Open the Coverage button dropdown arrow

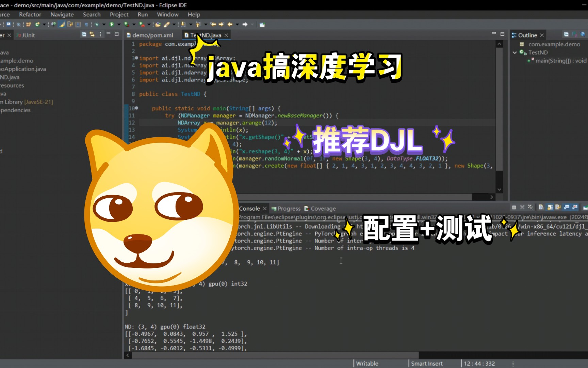[134, 24]
